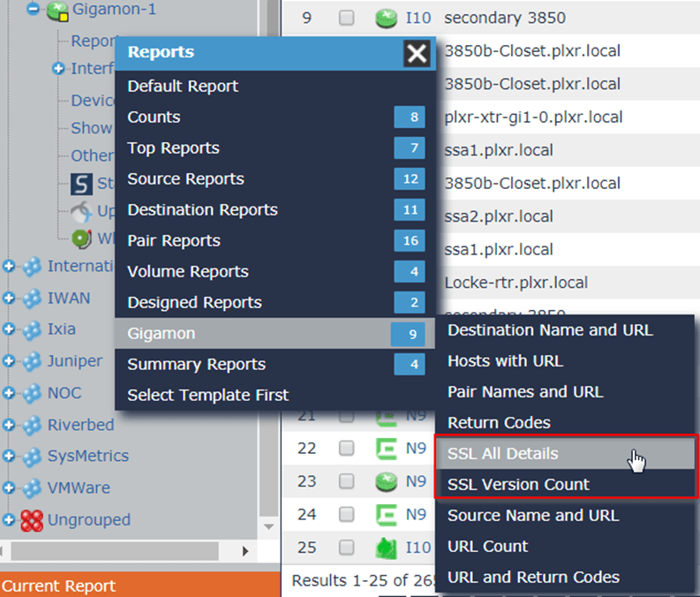Viewport: 700px width, 597px height.
Task: Open the Top Reports category
Action: [x=275, y=147]
